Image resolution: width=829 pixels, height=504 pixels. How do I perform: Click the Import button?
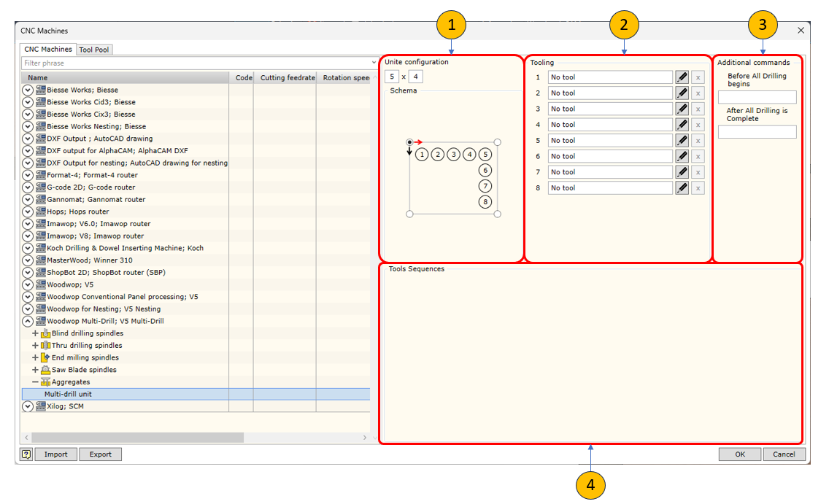pos(56,454)
